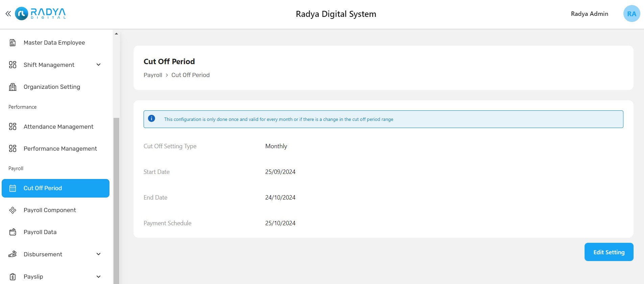This screenshot has height=284, width=644.
Task: Select Cut Off Period menu item
Action: pos(43,188)
